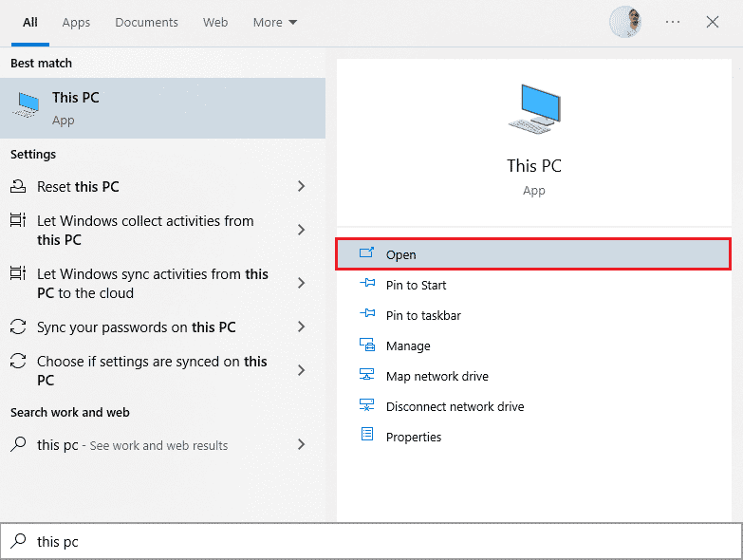Select Disconnect network drive action
The height and width of the screenshot is (560, 743).
point(533,406)
